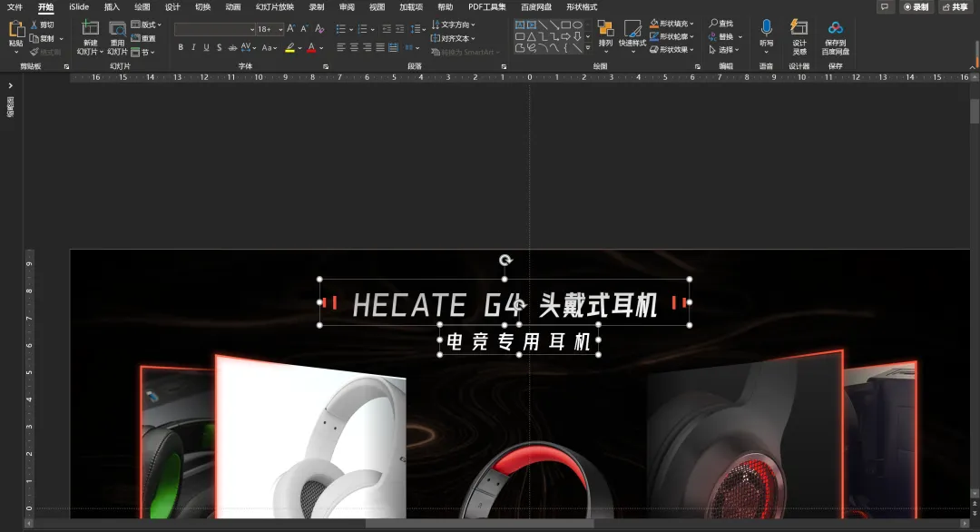Screen dimensions: 980x532
Task: Open the font size dropdown showing 18
Action: pyautogui.click(x=270, y=29)
